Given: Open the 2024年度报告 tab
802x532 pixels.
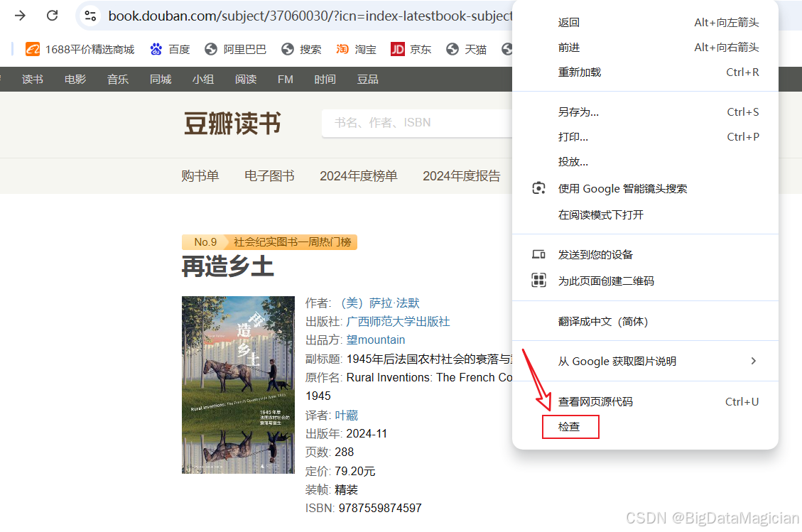Looking at the screenshot, I should pyautogui.click(x=461, y=176).
